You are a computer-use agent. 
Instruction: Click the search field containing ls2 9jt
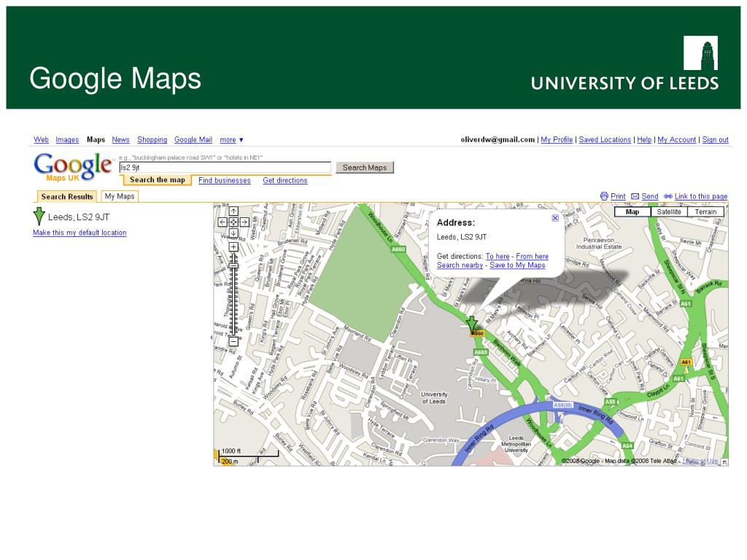[225, 168]
